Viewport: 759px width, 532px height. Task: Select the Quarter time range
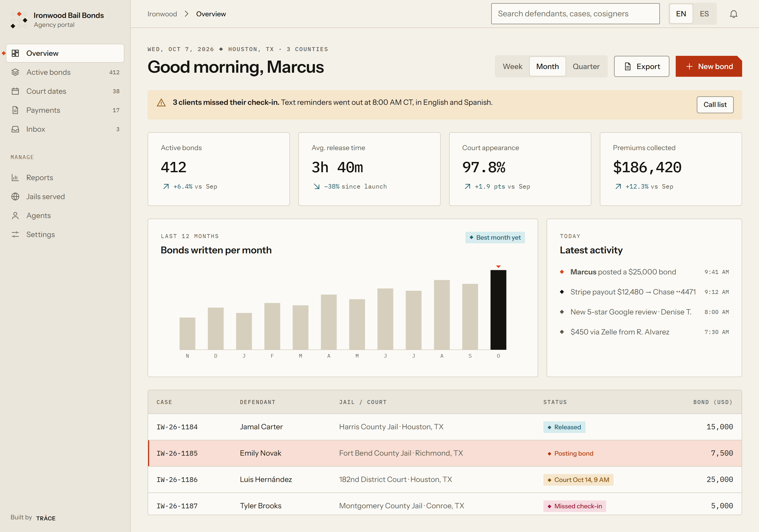pos(586,66)
